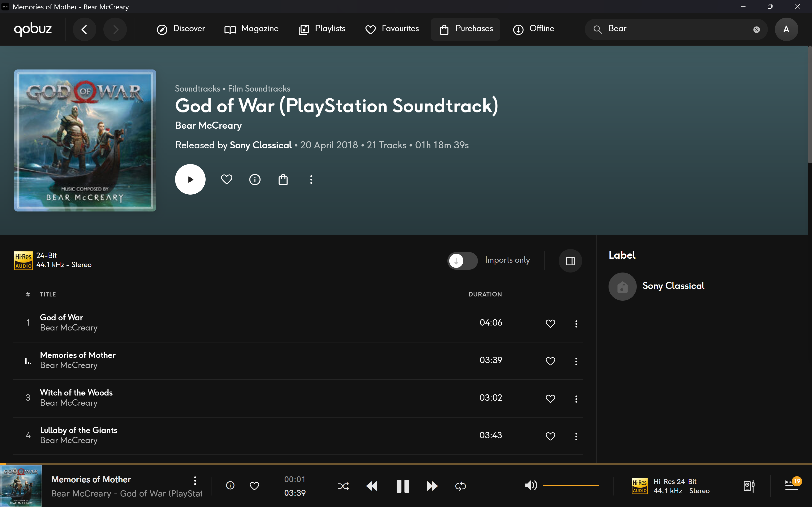Enable repeat mode in player bar
The height and width of the screenshot is (507, 812).
point(460,486)
